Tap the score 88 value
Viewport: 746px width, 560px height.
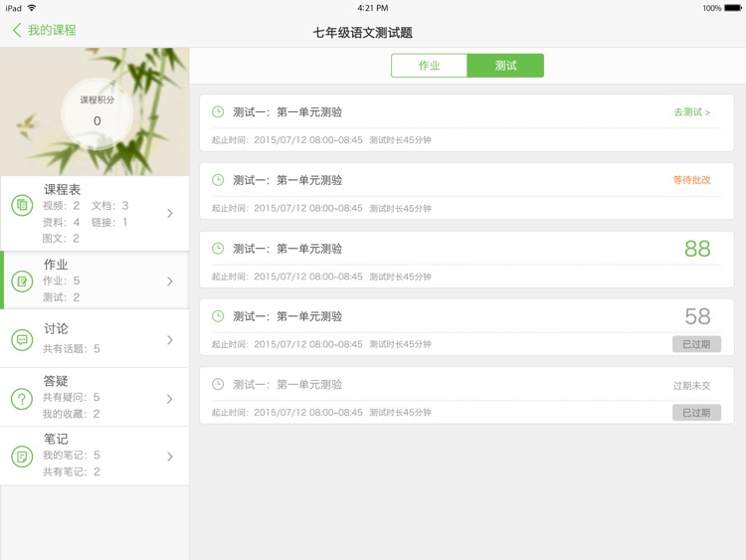click(x=697, y=249)
